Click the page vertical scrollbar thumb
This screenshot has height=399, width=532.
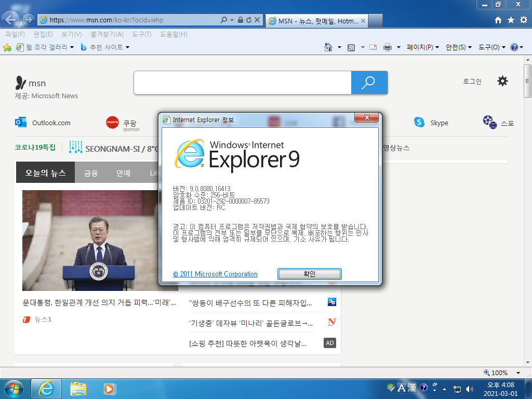click(527, 81)
